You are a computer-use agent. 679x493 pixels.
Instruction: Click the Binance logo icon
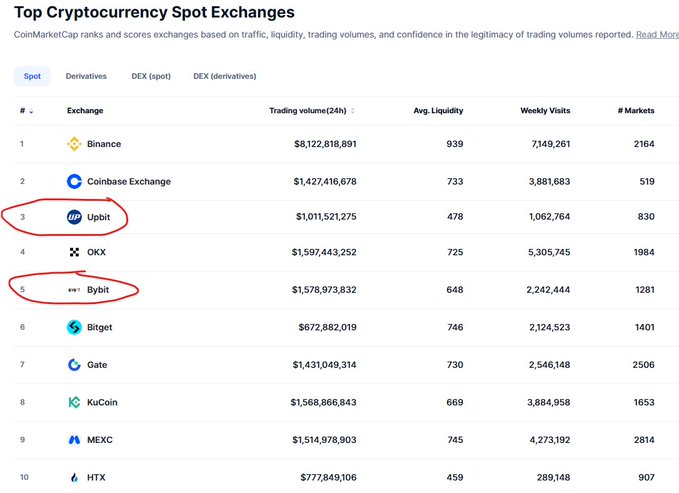pyautogui.click(x=74, y=144)
